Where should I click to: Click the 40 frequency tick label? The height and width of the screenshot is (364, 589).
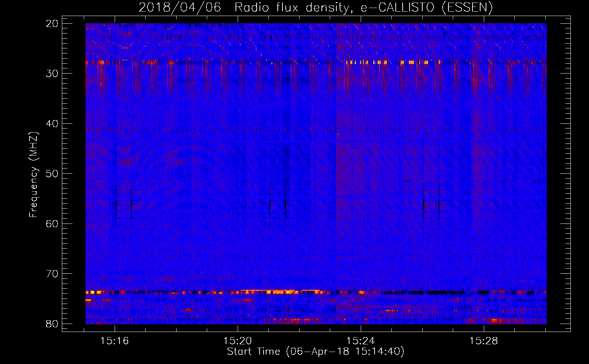click(52, 124)
